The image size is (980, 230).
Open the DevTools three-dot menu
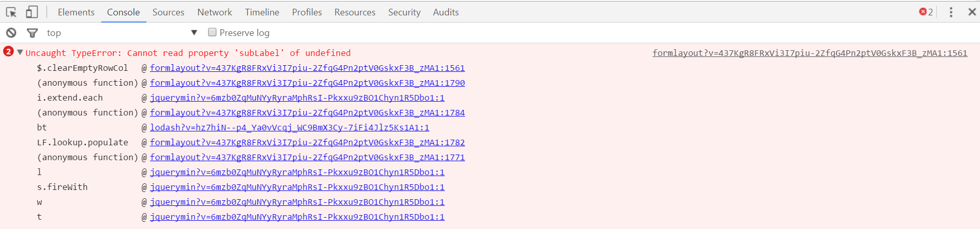tap(951, 12)
